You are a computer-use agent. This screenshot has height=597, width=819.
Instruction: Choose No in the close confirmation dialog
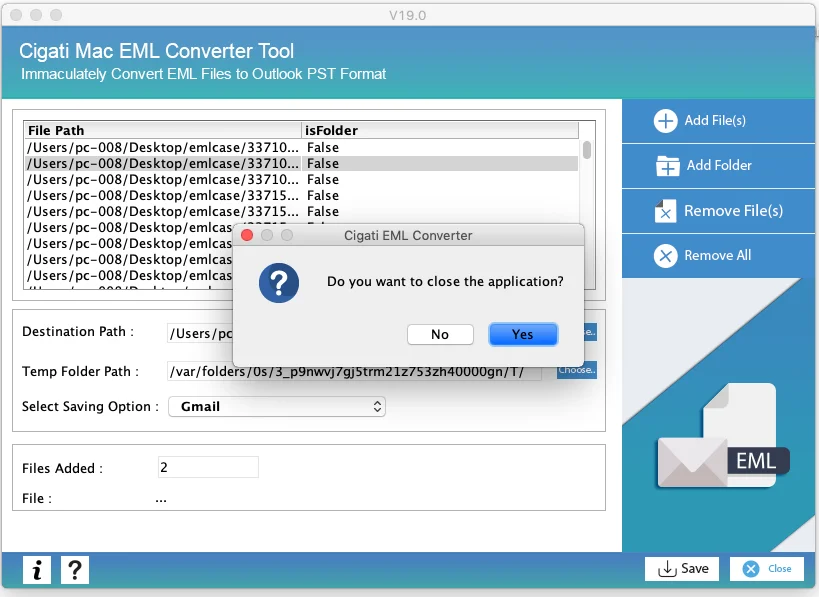tap(440, 334)
